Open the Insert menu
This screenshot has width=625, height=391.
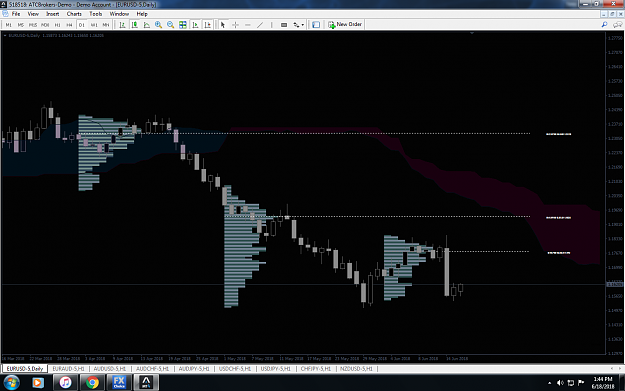(x=53, y=14)
